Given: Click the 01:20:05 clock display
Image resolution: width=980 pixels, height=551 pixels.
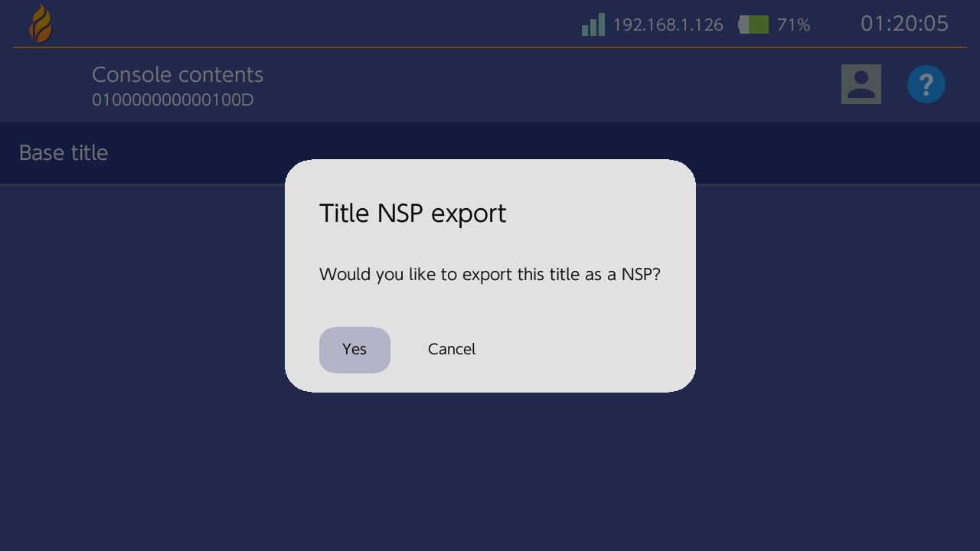Looking at the screenshot, I should [904, 24].
